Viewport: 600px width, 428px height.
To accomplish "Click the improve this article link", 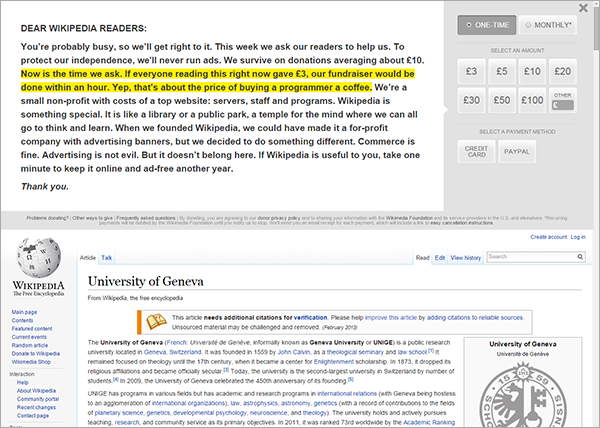I will click(391, 317).
